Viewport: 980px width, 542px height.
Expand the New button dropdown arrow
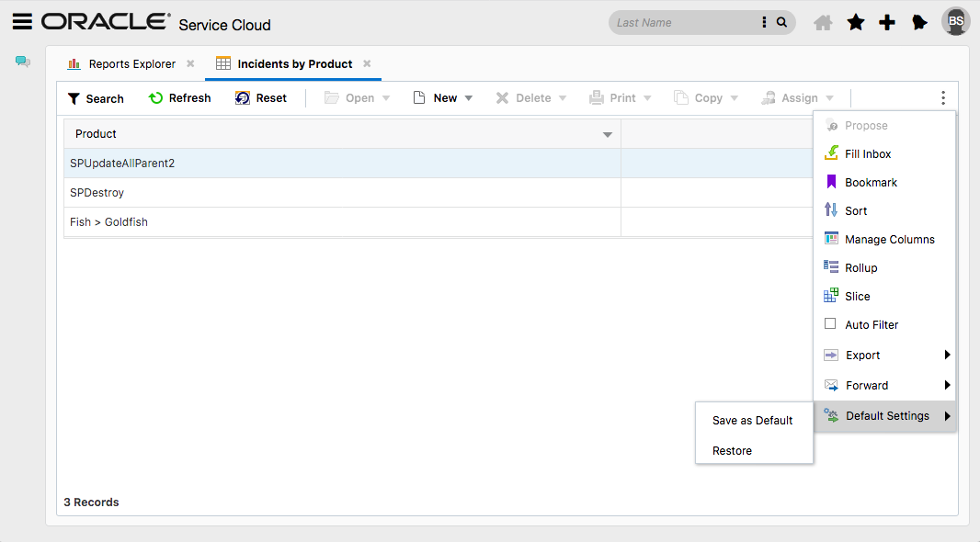(x=468, y=98)
